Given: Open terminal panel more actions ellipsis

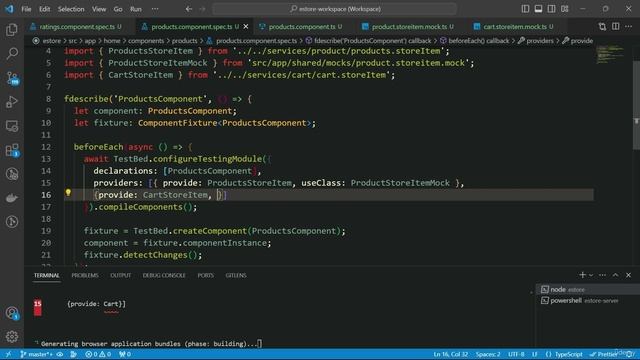Looking at the screenshot, I should pyautogui.click(x=602, y=275).
